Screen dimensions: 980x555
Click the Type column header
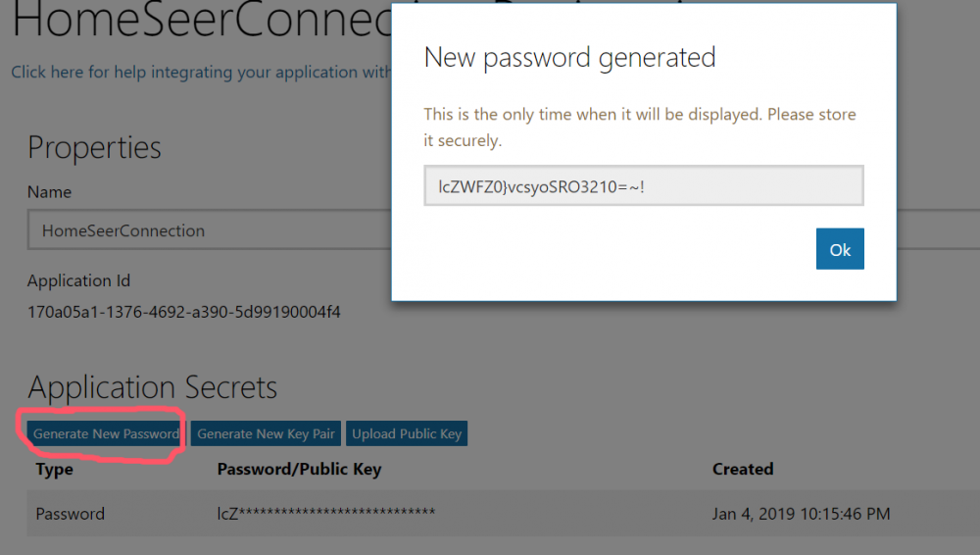point(56,469)
